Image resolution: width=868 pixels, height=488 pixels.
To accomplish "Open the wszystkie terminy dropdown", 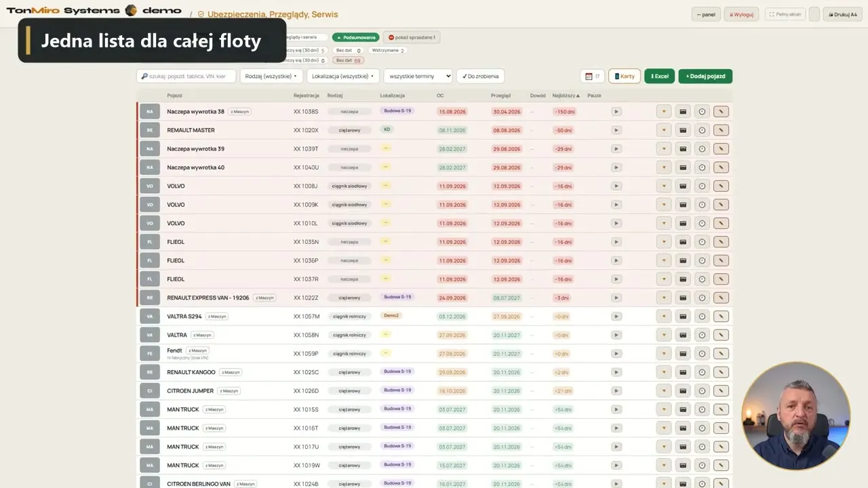I will 418,77.
